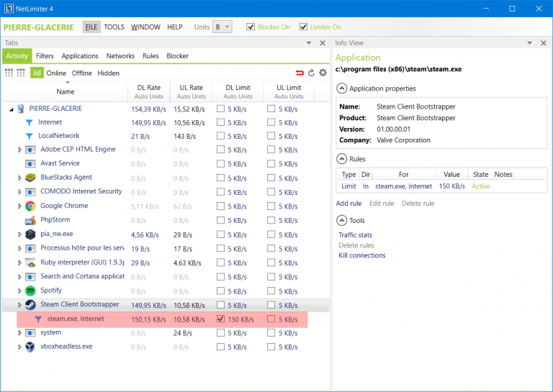Open the Activity settings gear icon

[323, 73]
